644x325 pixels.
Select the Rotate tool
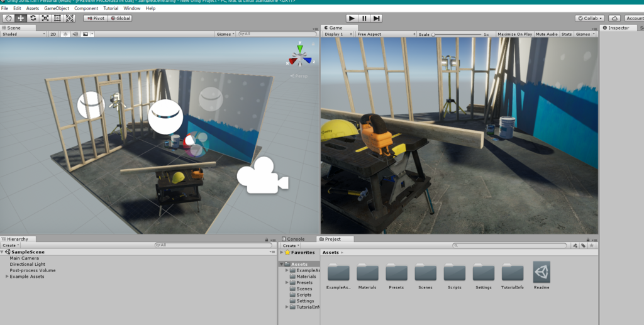(x=33, y=18)
